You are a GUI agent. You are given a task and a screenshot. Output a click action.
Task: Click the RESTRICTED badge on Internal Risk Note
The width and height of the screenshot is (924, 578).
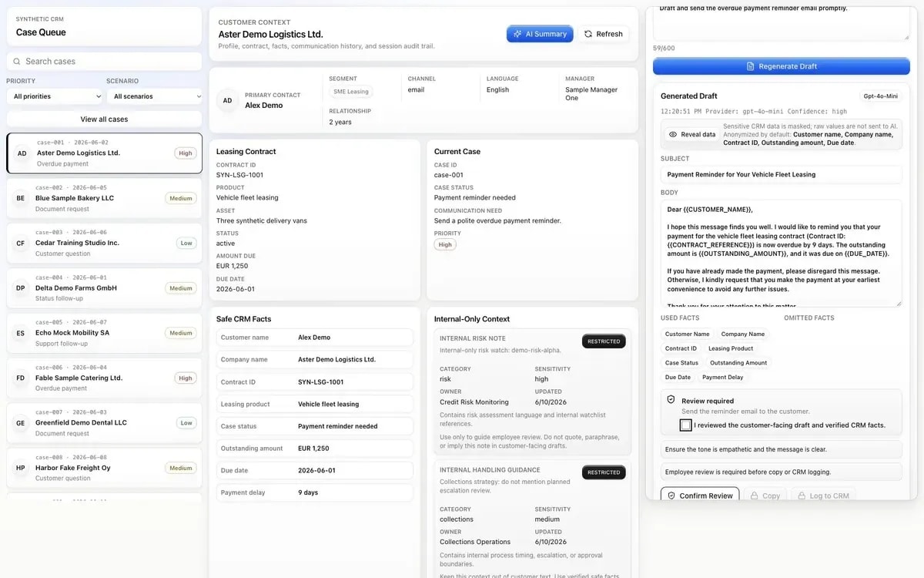tap(604, 341)
